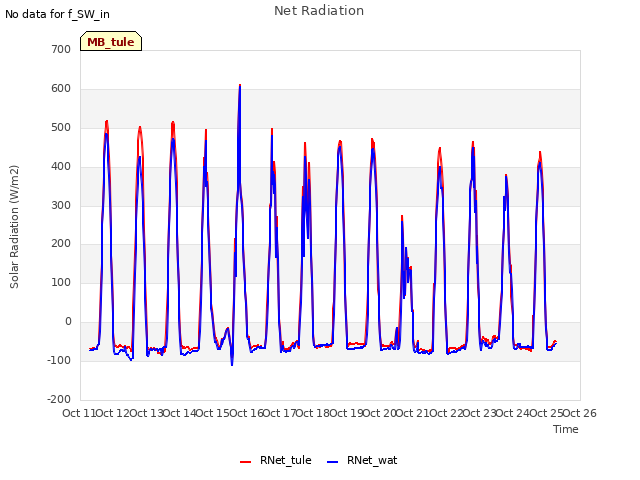The width and height of the screenshot is (640, 480).
Task: Click the Solar Radiation (W/m2) axis label
Action: 14,227
